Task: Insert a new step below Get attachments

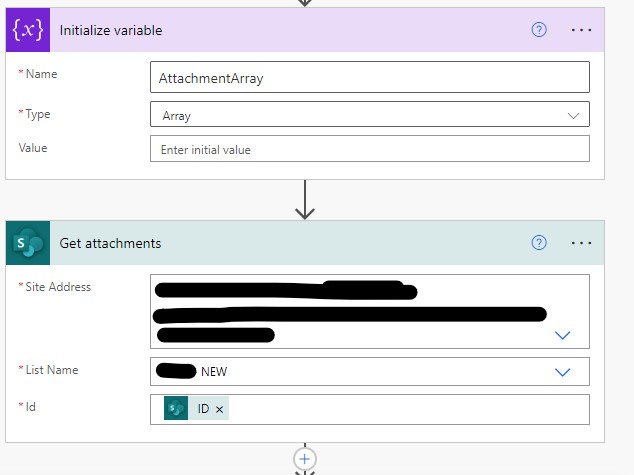Action: click(305, 459)
